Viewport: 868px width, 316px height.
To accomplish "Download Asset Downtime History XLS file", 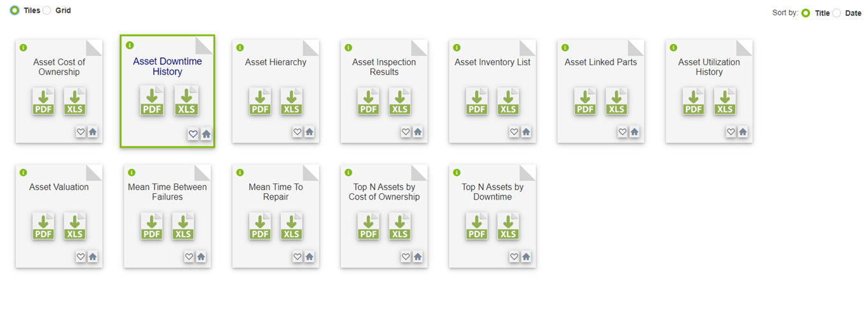I will click(187, 102).
